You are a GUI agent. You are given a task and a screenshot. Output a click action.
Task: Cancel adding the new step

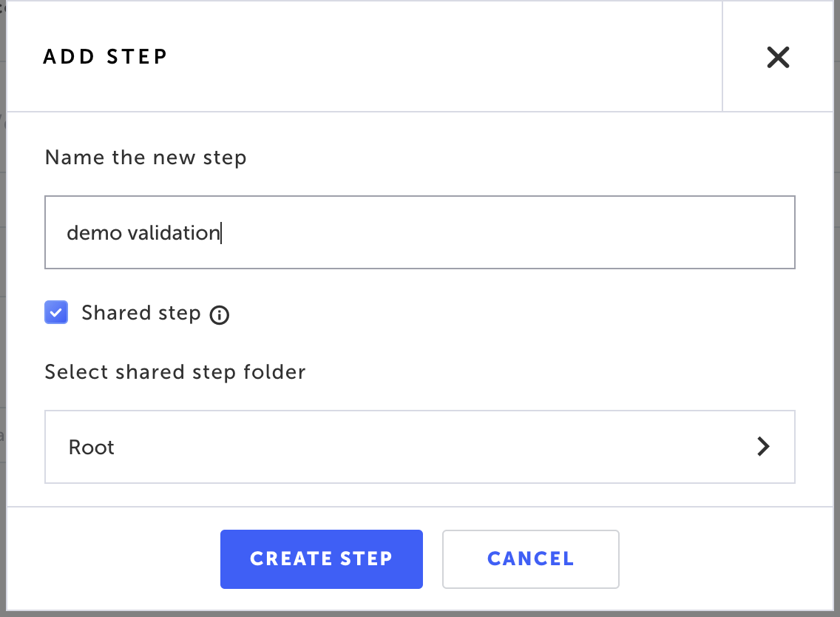tap(530, 559)
